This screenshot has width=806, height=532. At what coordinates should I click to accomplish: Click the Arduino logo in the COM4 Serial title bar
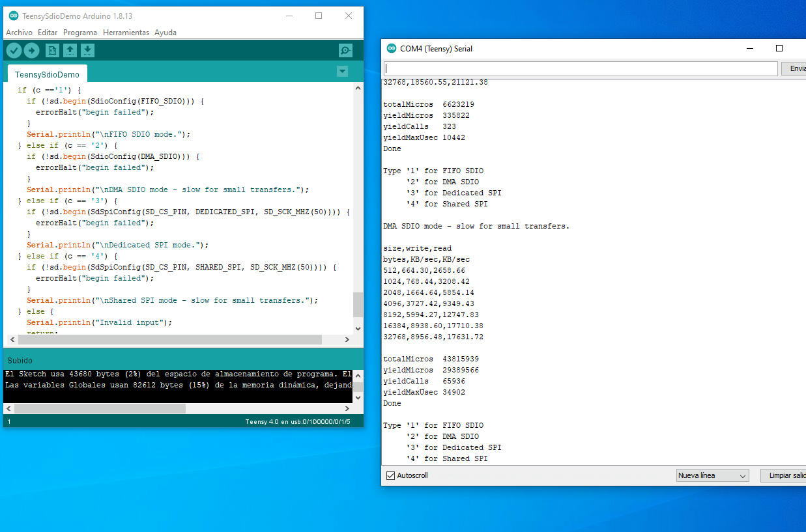coord(392,48)
